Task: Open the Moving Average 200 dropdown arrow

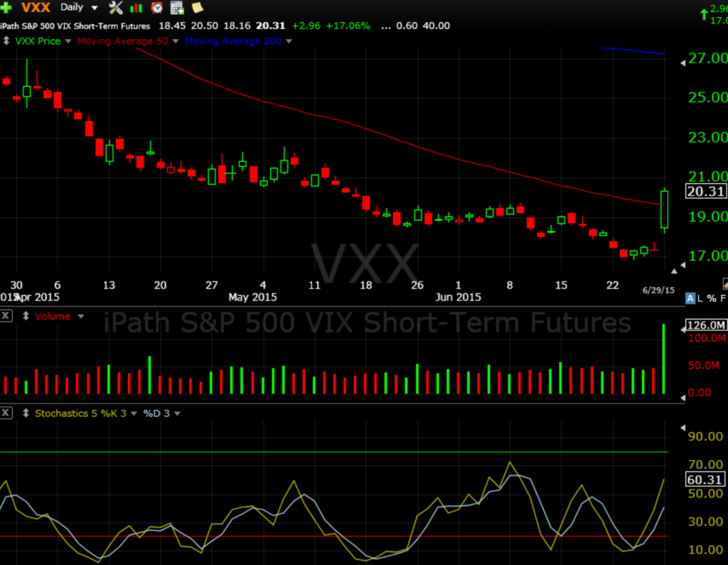Action: click(289, 41)
